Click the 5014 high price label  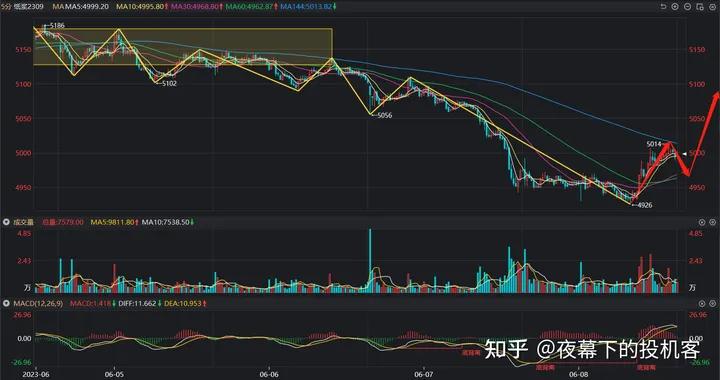pos(654,144)
